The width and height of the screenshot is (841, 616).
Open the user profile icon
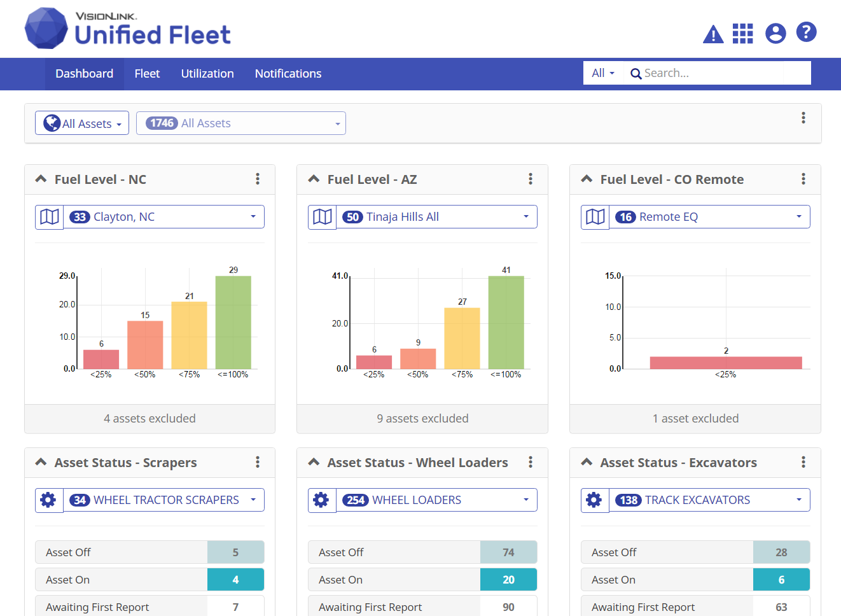[775, 33]
